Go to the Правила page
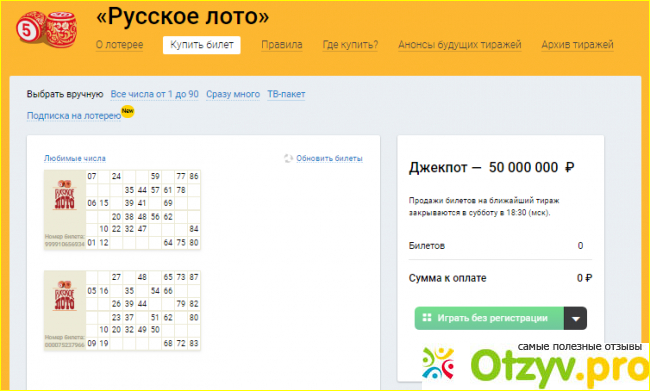The height and width of the screenshot is (391, 650). (281, 45)
